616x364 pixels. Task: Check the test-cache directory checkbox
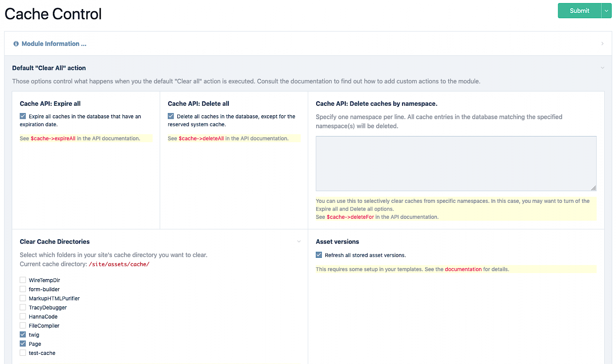point(23,353)
